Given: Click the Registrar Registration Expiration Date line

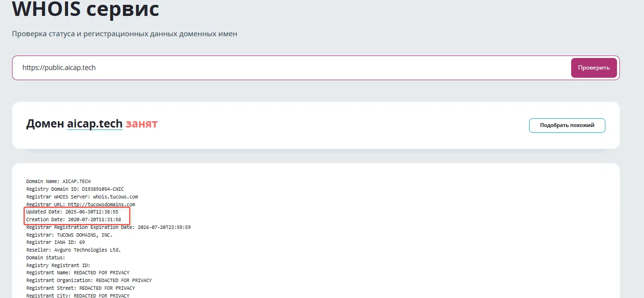Looking at the screenshot, I should click(x=109, y=227).
